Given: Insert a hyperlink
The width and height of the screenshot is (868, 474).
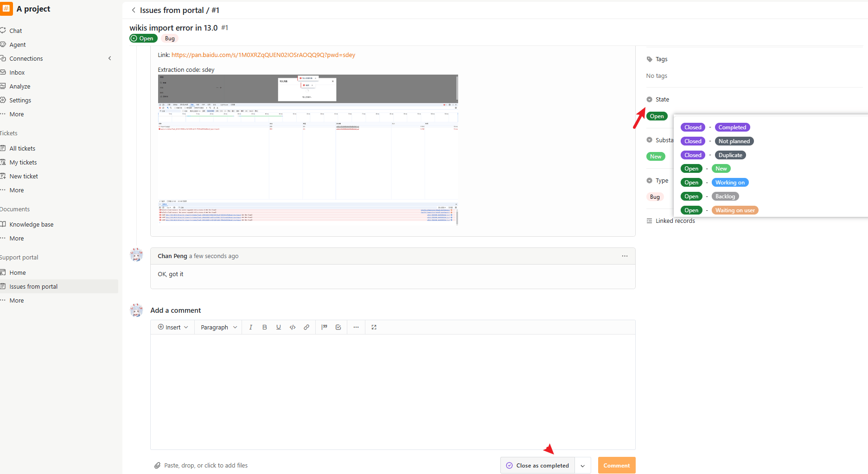Looking at the screenshot, I should tap(306, 327).
